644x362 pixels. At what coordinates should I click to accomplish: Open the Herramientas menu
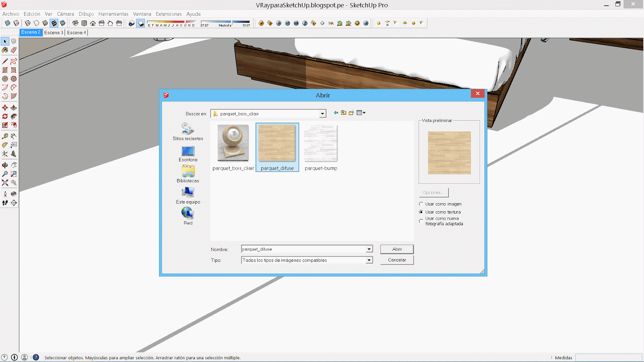[x=113, y=14]
